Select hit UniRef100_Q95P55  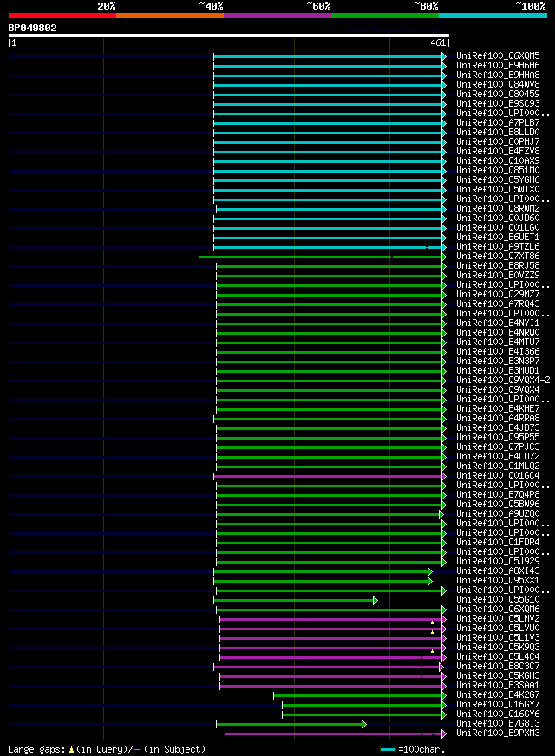[x=498, y=438]
